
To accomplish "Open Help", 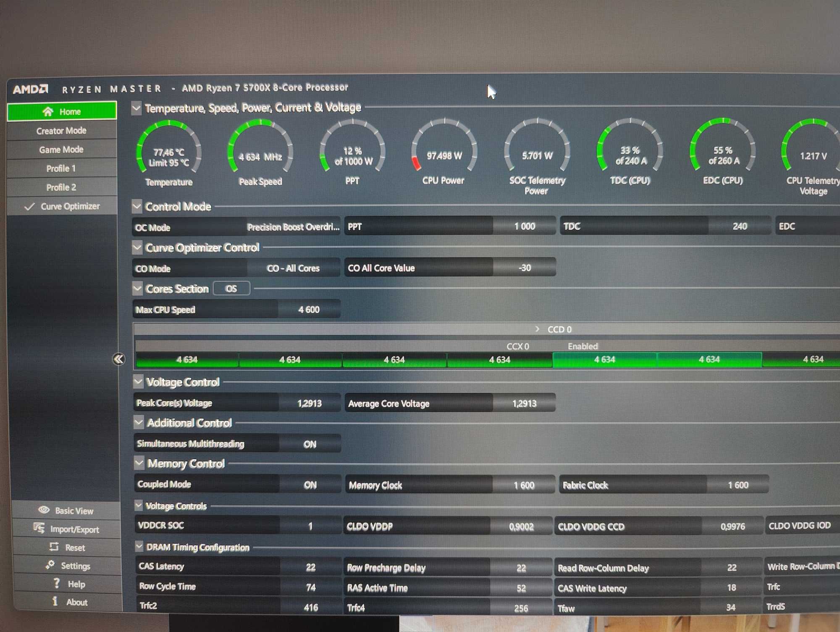I will pyautogui.click(x=68, y=584).
